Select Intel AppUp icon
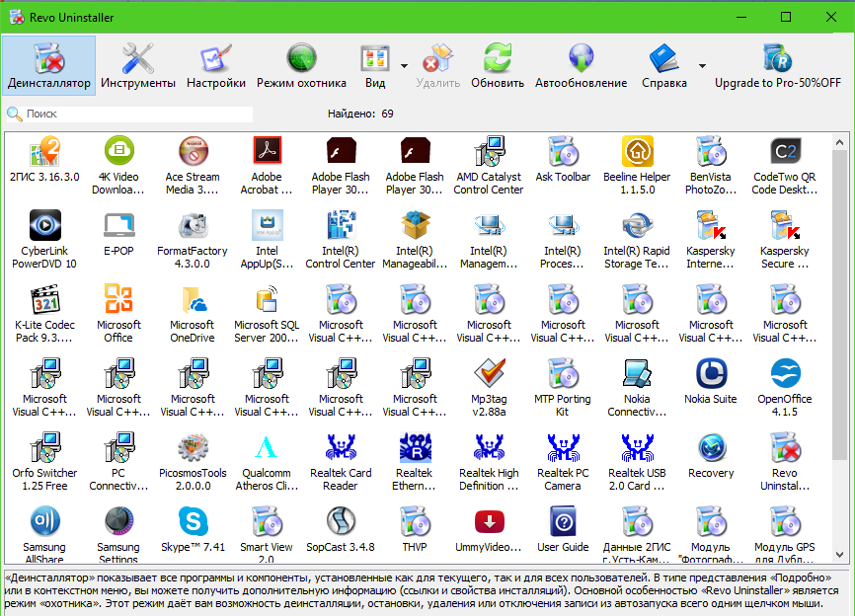Screen dimensions: 855x616 268,225
